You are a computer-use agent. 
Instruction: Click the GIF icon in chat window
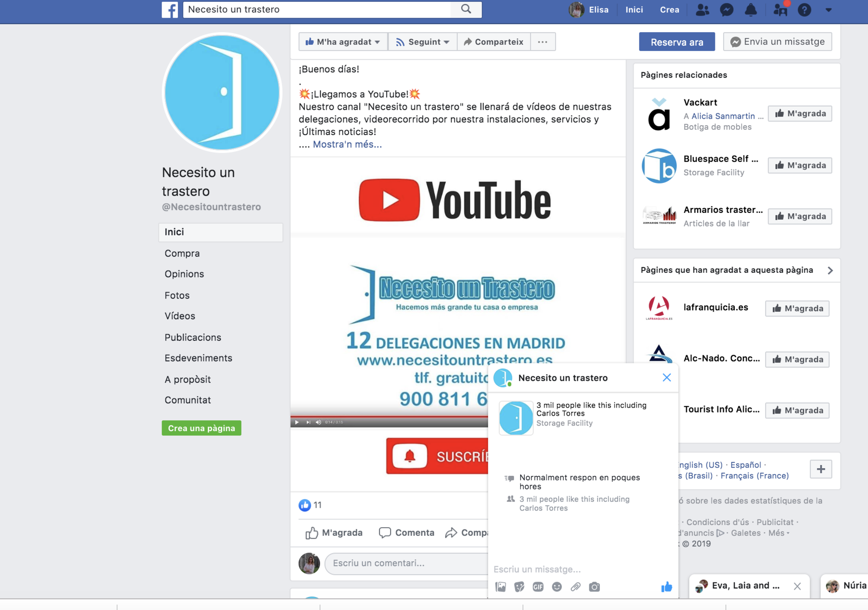pyautogui.click(x=538, y=587)
